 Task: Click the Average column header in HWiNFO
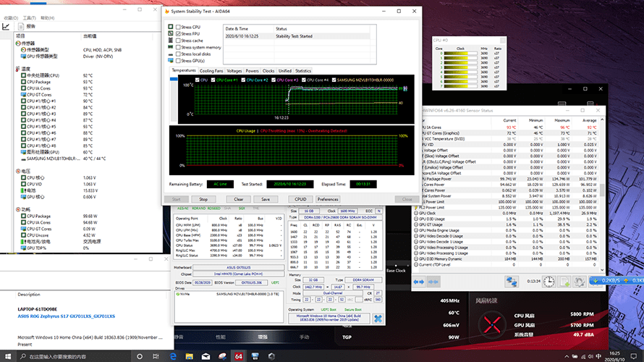point(590,120)
